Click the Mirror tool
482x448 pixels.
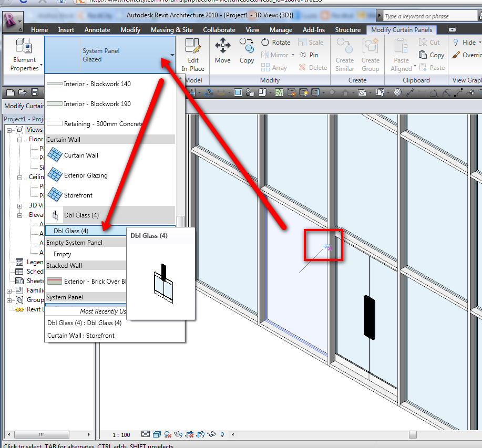(275, 55)
